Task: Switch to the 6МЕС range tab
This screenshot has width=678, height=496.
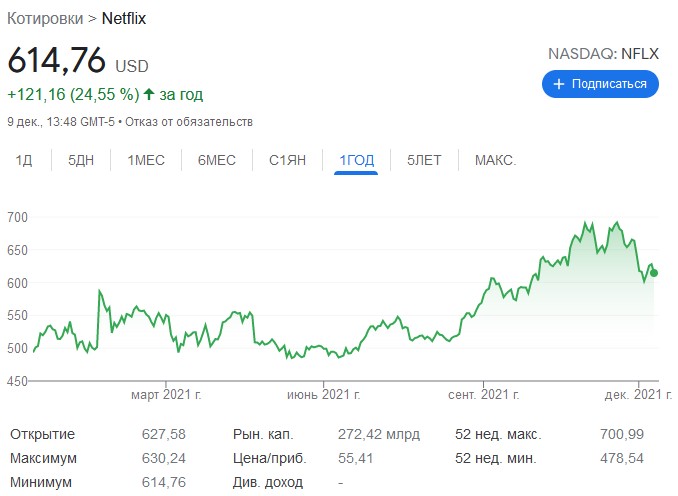Action: coord(217,160)
